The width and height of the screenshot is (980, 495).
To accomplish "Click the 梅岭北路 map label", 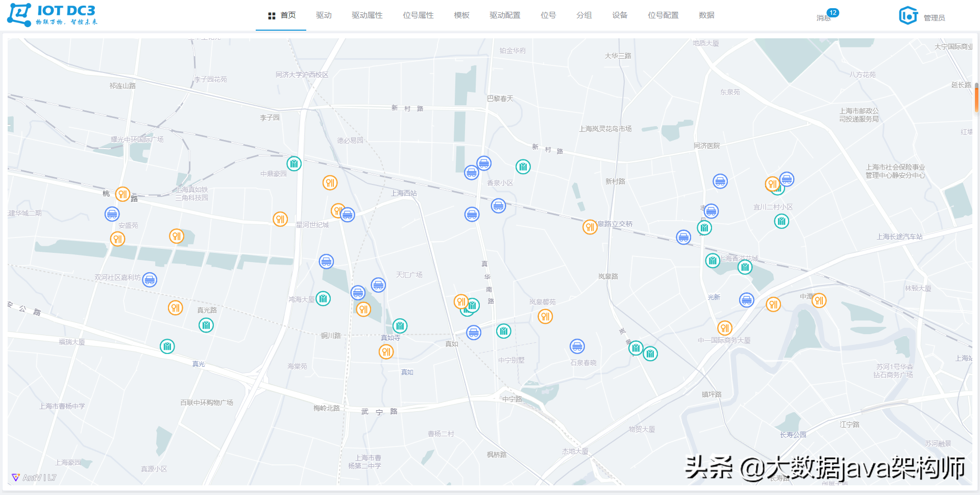I will point(327,408).
